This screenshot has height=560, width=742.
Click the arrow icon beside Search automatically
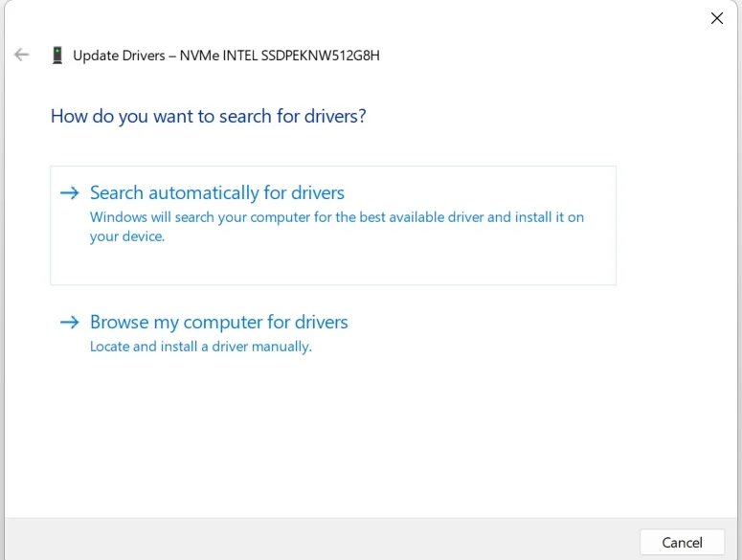pyautogui.click(x=69, y=193)
